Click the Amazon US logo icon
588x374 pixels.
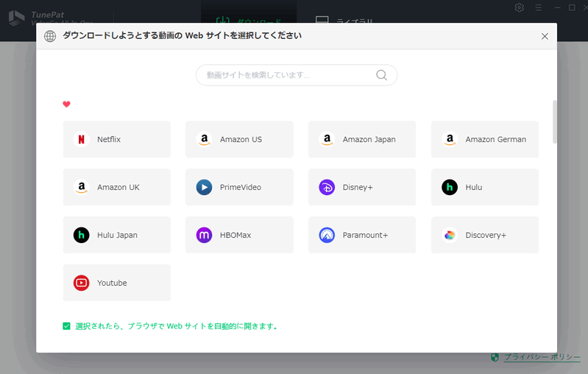(204, 139)
